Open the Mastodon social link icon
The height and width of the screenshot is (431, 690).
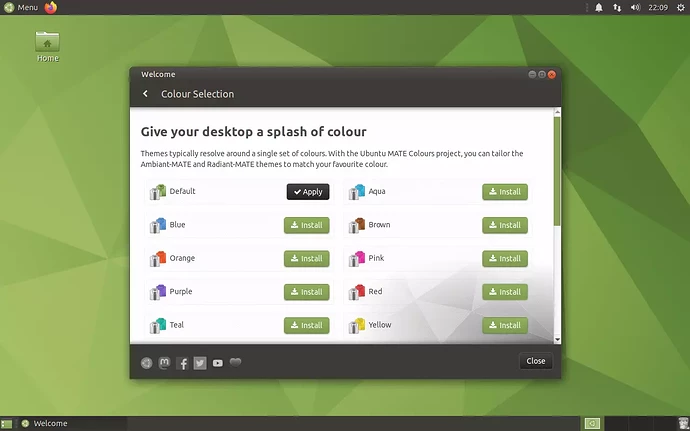coord(164,363)
